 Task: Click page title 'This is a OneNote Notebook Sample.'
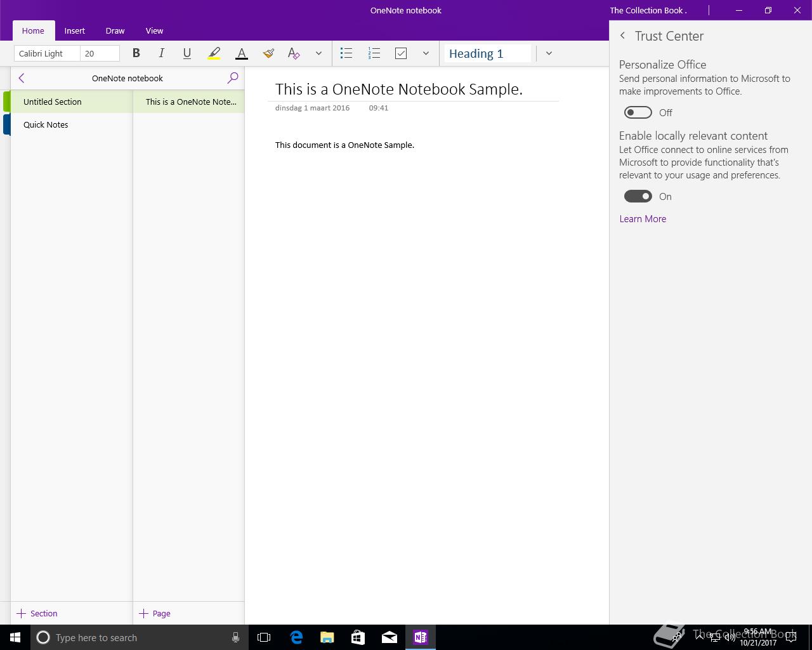coord(399,89)
